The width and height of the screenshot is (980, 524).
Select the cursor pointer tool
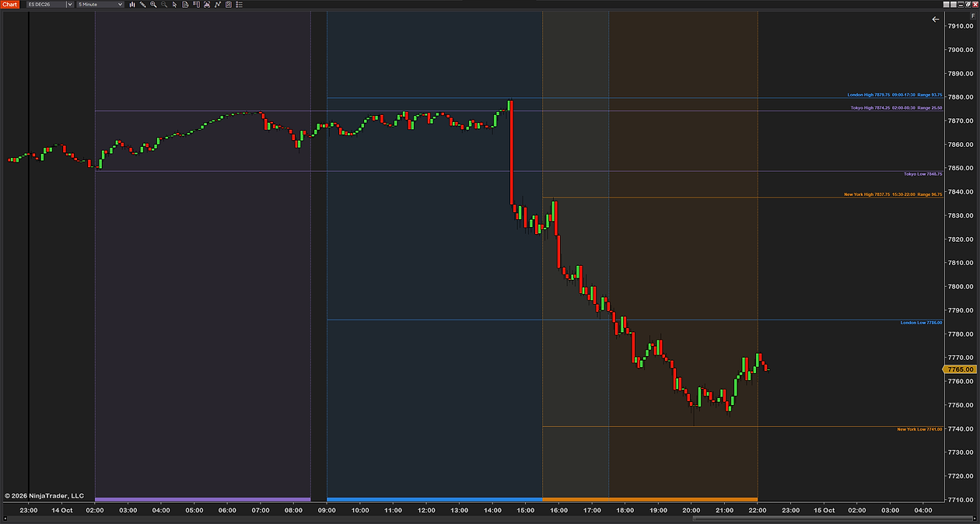[x=175, y=5]
